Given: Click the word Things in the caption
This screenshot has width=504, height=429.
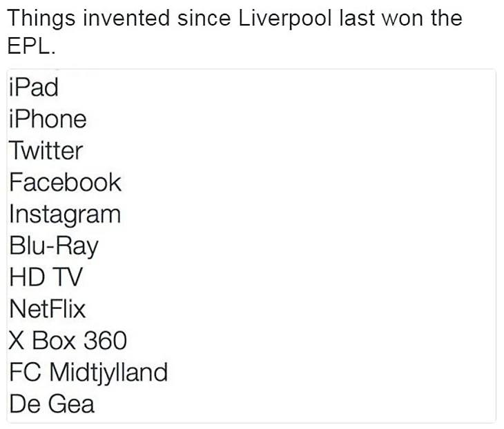Looking at the screenshot, I should (x=40, y=17).
